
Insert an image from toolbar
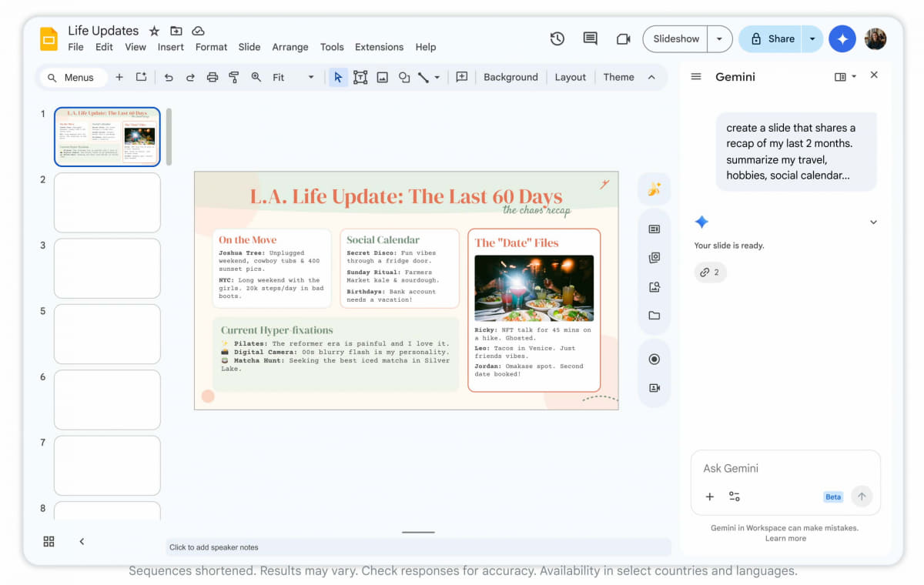pos(382,77)
